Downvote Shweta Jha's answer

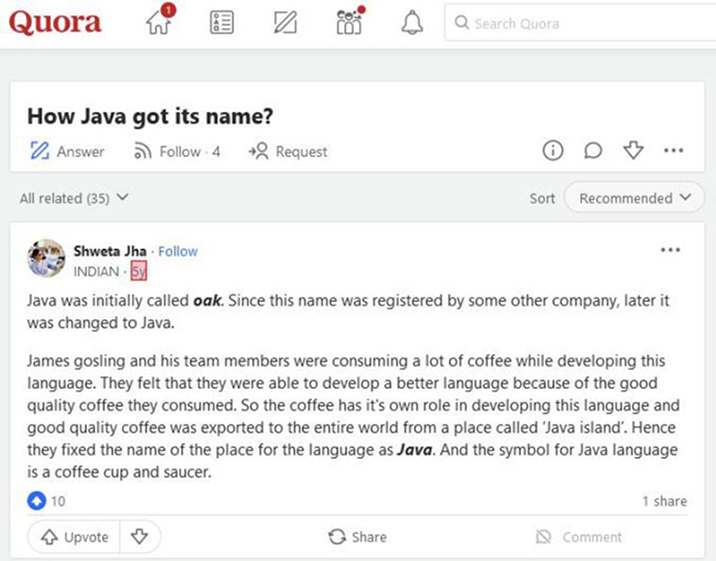tap(140, 537)
